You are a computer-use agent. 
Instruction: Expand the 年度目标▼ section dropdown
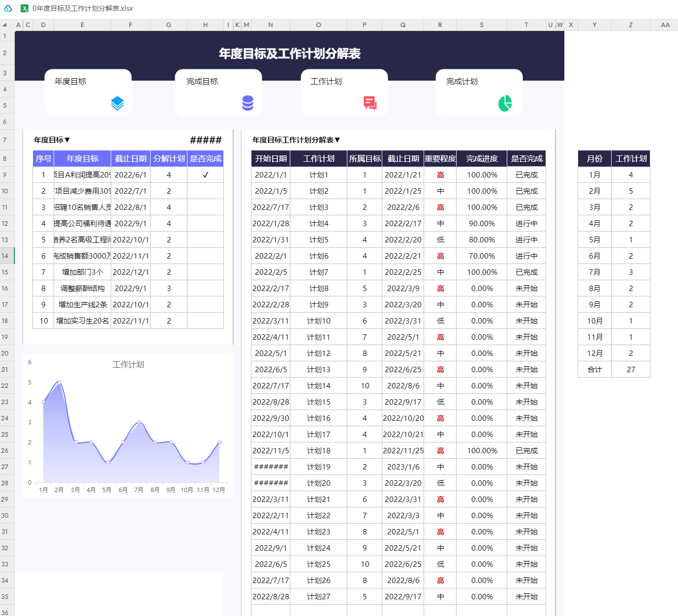pyautogui.click(x=52, y=140)
